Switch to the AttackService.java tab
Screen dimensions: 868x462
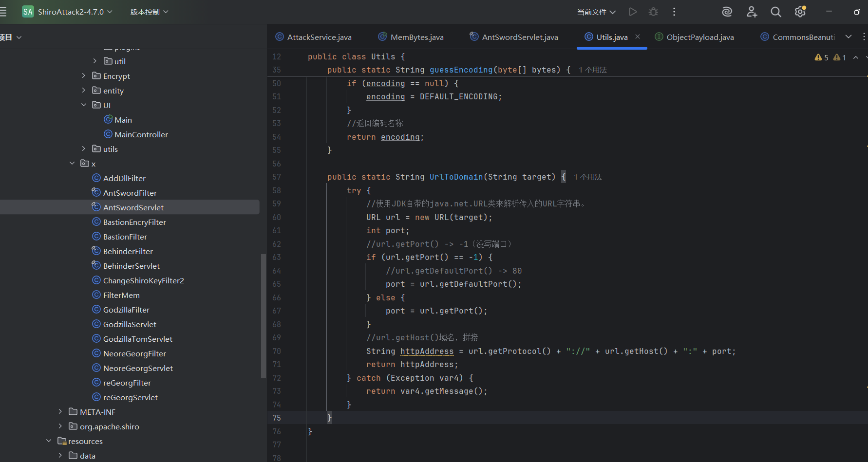319,37
